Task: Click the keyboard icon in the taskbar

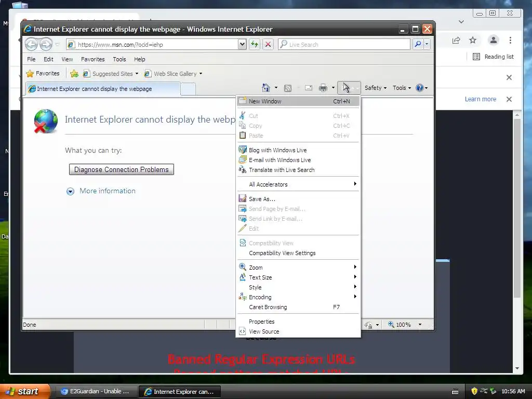Action: 455,392
